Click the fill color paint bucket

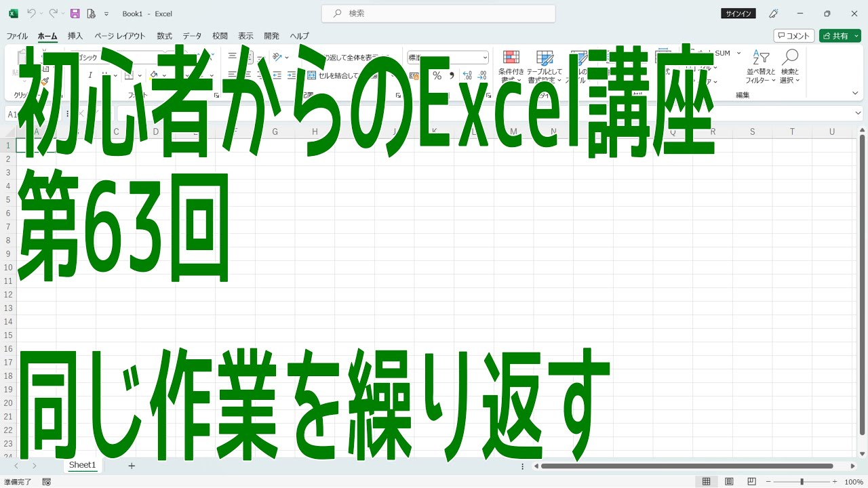click(x=154, y=75)
